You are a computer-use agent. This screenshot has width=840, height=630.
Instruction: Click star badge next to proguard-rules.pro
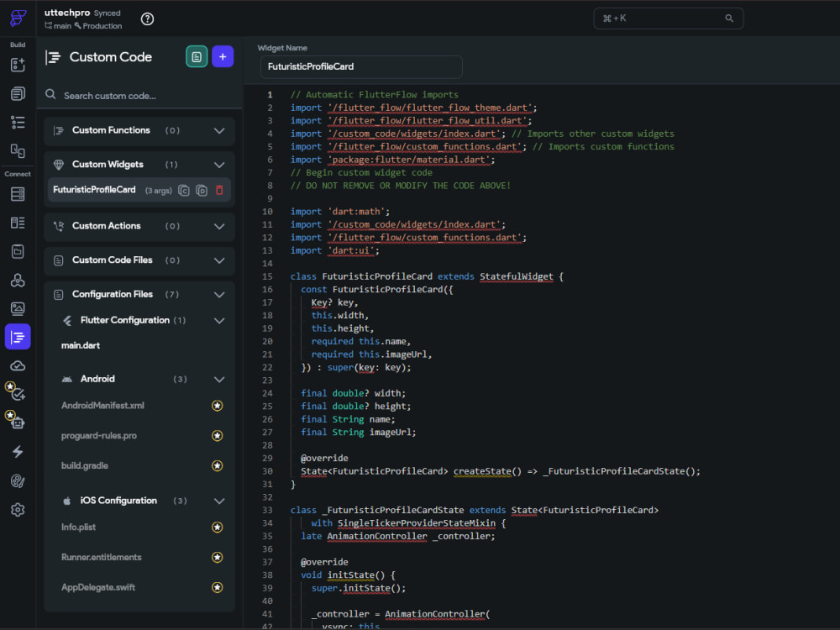(217, 435)
